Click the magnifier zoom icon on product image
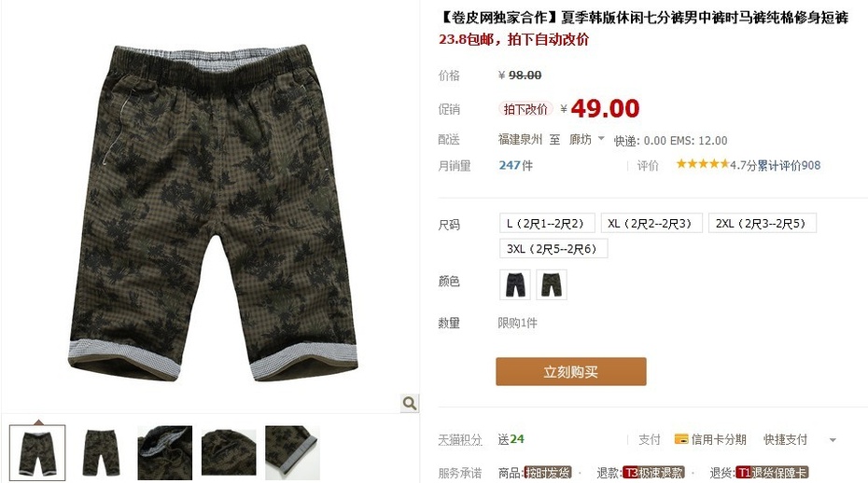This screenshot has width=868, height=483. coord(410,404)
